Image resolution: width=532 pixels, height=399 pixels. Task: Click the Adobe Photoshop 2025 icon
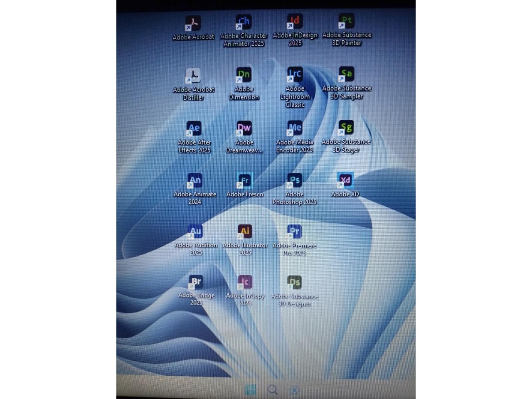tap(295, 180)
